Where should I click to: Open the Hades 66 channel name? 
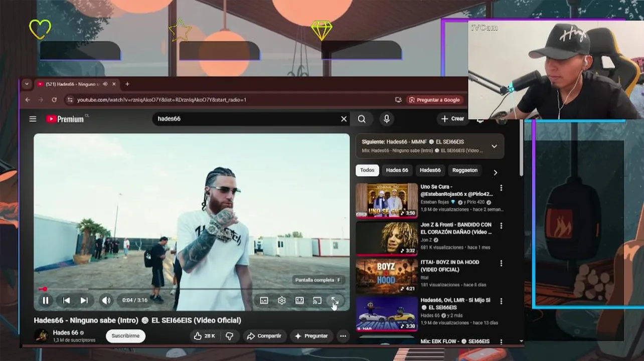point(65,332)
